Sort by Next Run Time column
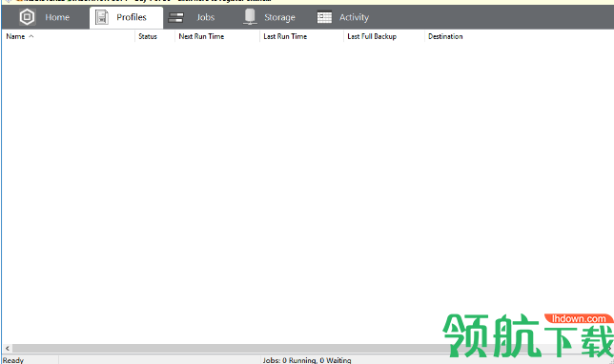614x364 pixels. (217, 36)
